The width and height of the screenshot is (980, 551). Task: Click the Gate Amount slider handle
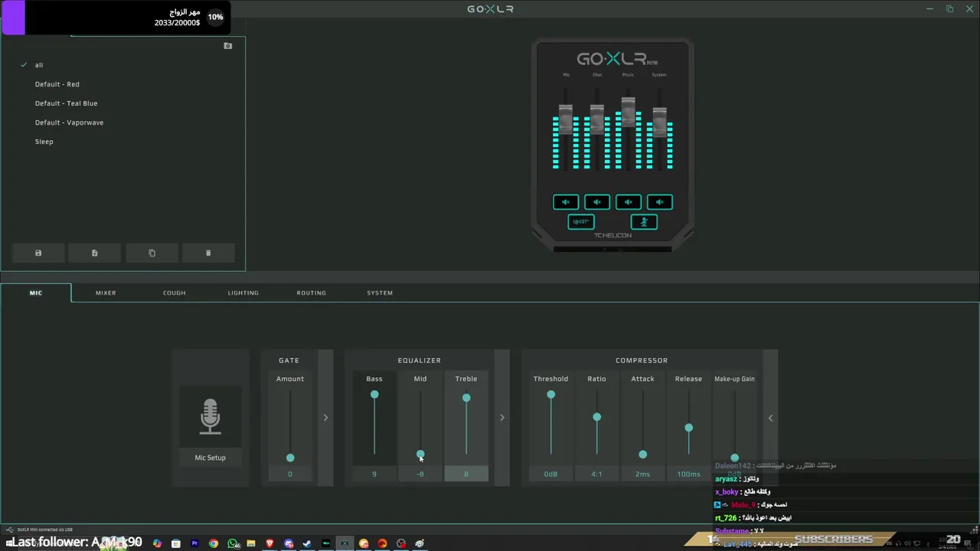pos(290,458)
